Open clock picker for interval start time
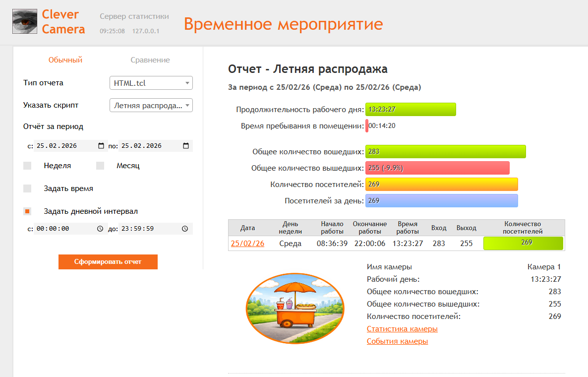Viewport: 588px width, 377px height. pos(100,229)
